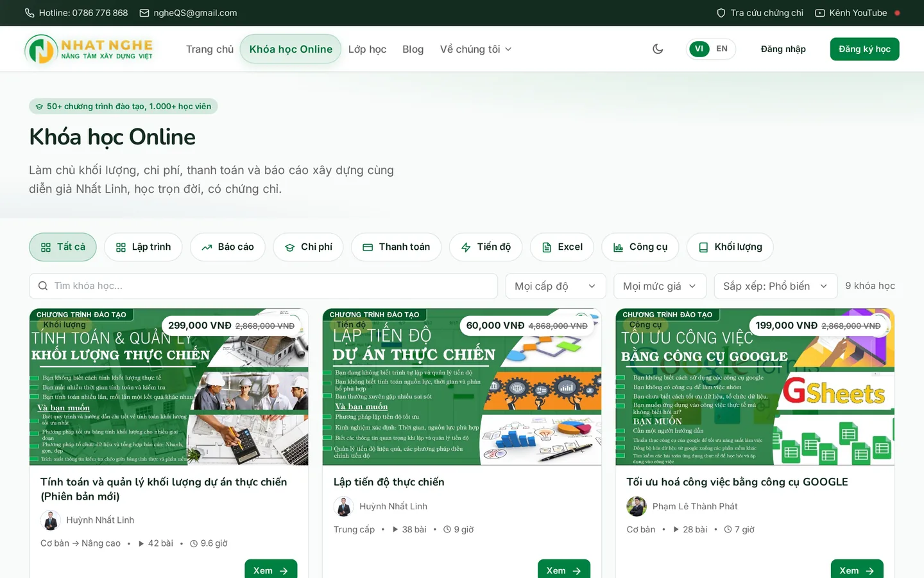Click the 9.6 giờ duration text

(209, 543)
